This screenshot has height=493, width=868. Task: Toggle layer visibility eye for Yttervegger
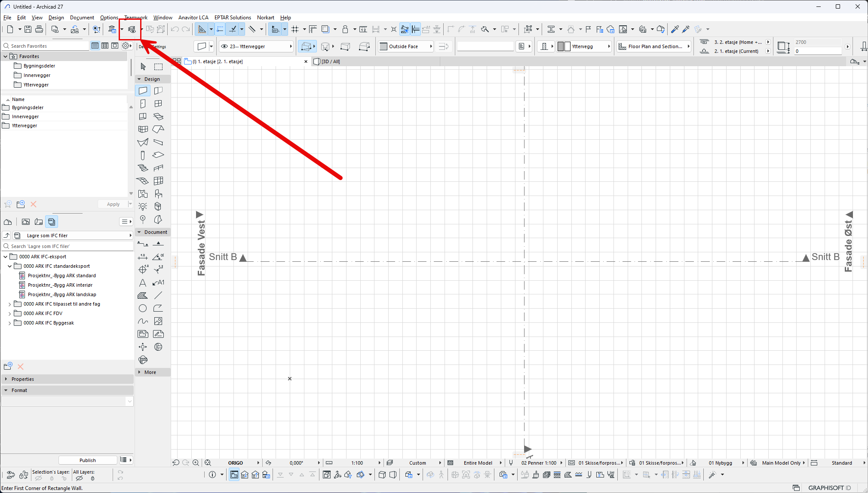(224, 46)
